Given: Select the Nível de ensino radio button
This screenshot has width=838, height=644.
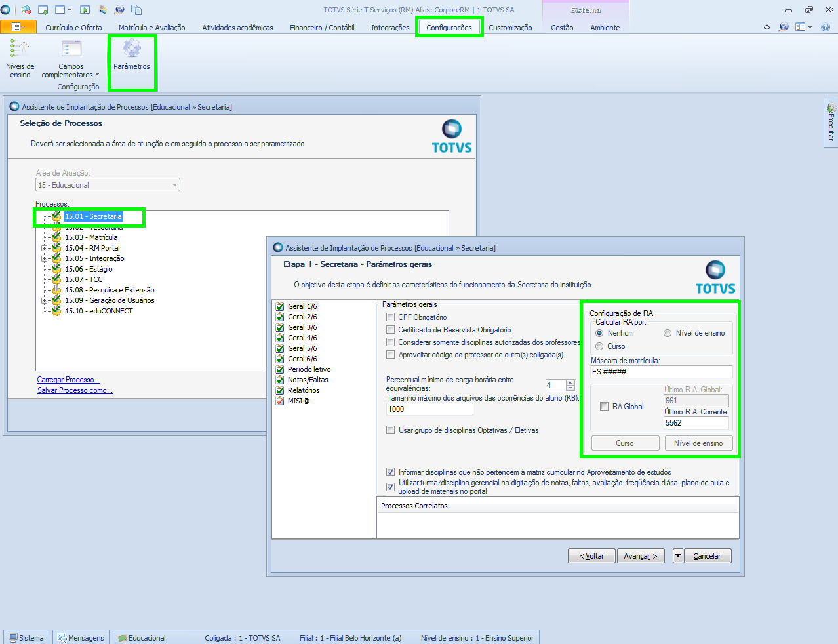Looking at the screenshot, I should pyautogui.click(x=668, y=333).
